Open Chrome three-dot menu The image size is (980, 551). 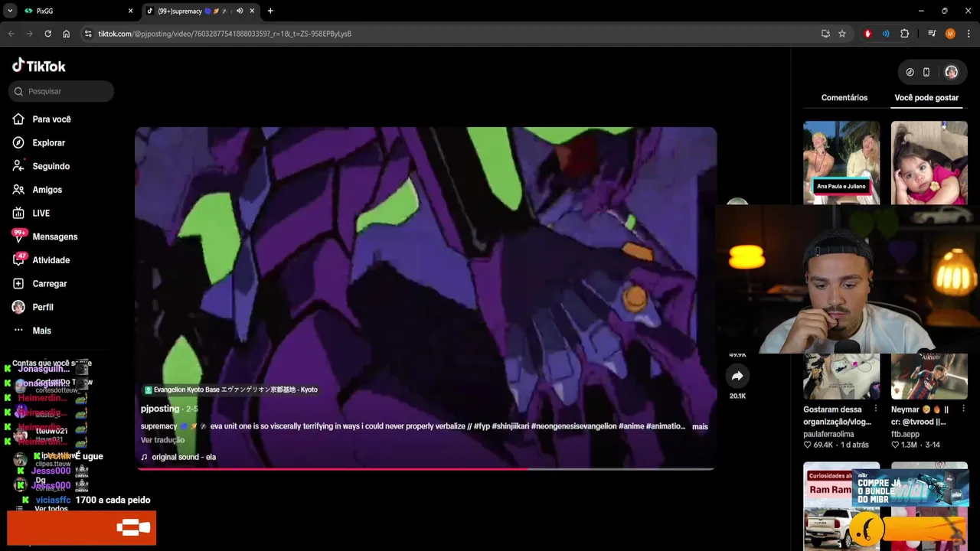click(x=969, y=34)
